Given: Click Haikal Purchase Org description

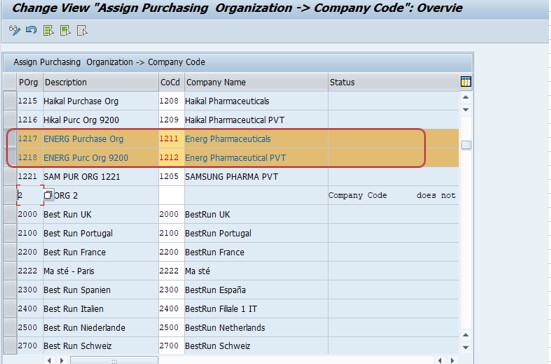Looking at the screenshot, I should point(81,101).
